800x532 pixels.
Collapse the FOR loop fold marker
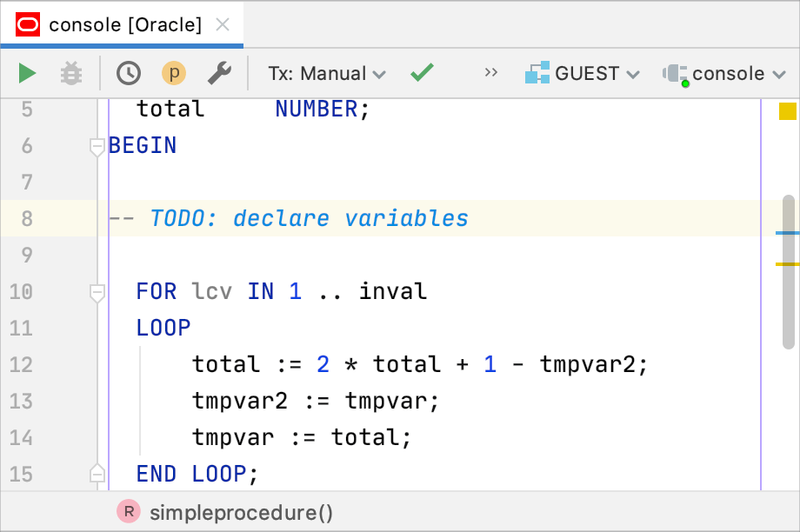97,292
